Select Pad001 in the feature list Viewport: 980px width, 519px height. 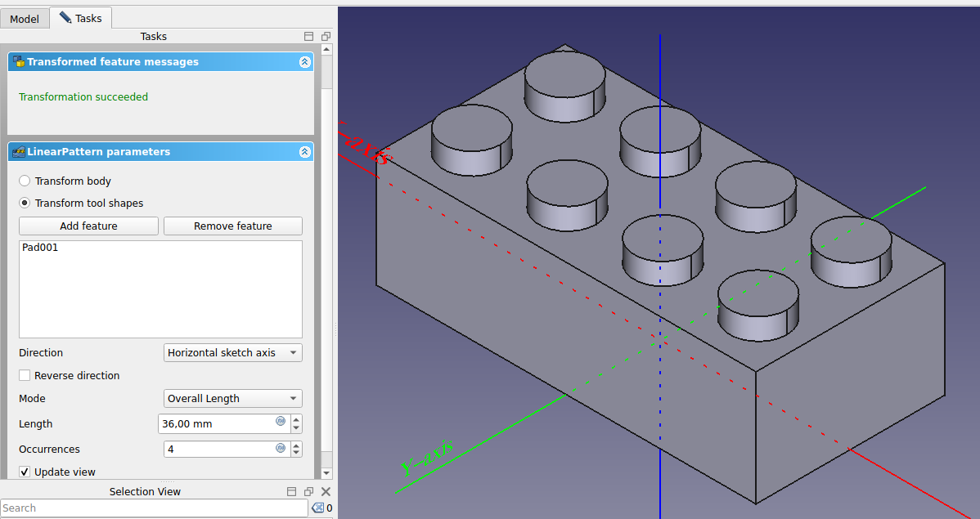[x=40, y=248]
